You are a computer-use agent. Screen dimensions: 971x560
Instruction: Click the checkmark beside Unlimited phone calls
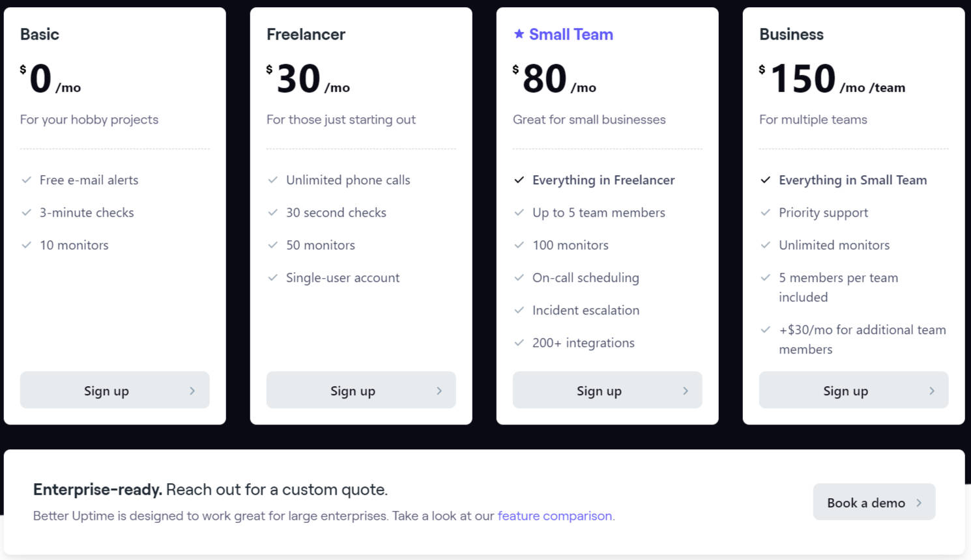click(x=272, y=180)
